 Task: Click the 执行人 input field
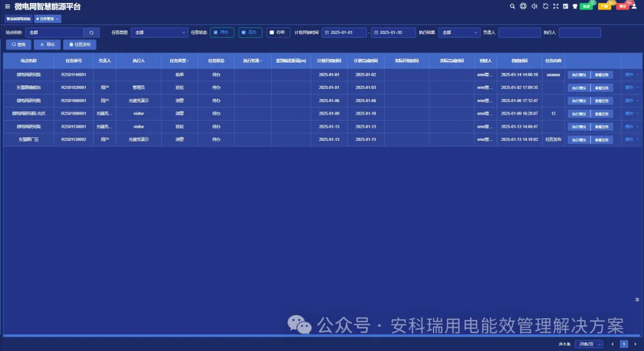580,32
